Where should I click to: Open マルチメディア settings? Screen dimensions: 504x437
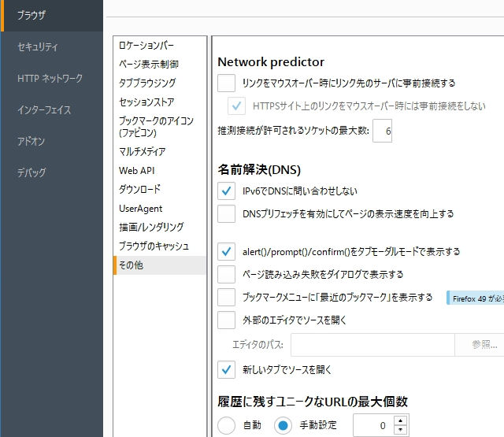point(160,151)
